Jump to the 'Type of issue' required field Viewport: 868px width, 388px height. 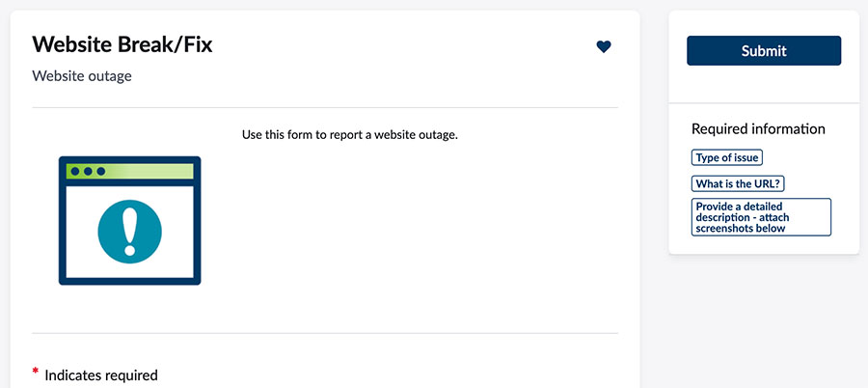[x=727, y=157]
